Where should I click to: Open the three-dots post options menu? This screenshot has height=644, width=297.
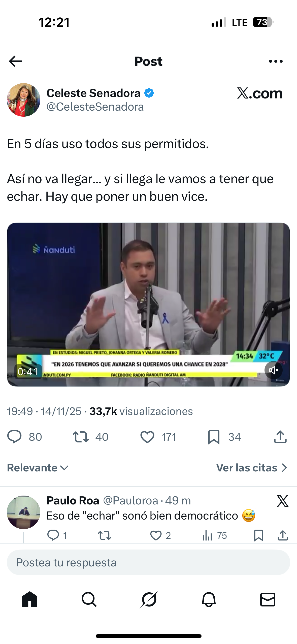(276, 61)
